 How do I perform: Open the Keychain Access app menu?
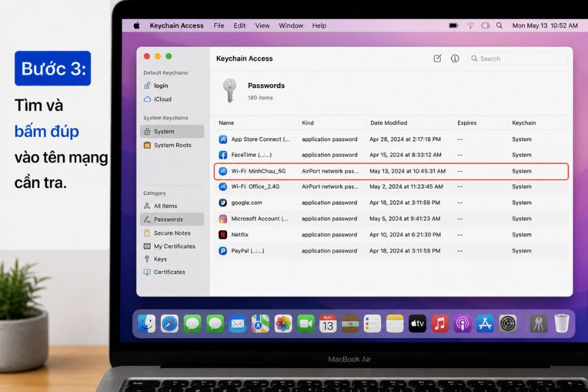176,25
